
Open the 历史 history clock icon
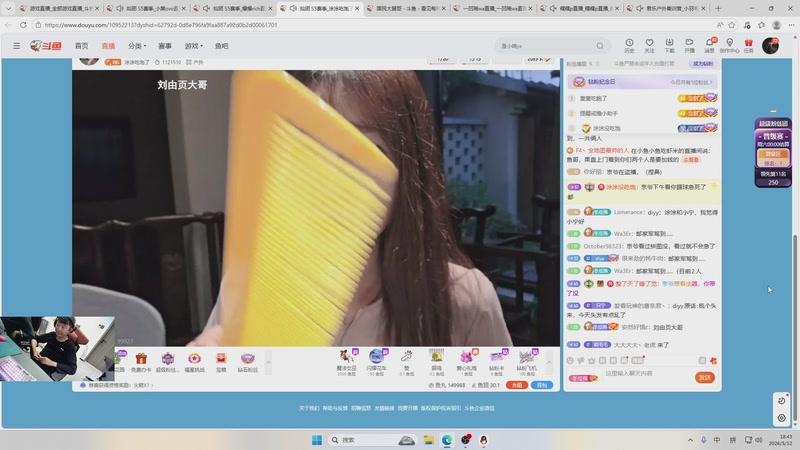(629, 45)
